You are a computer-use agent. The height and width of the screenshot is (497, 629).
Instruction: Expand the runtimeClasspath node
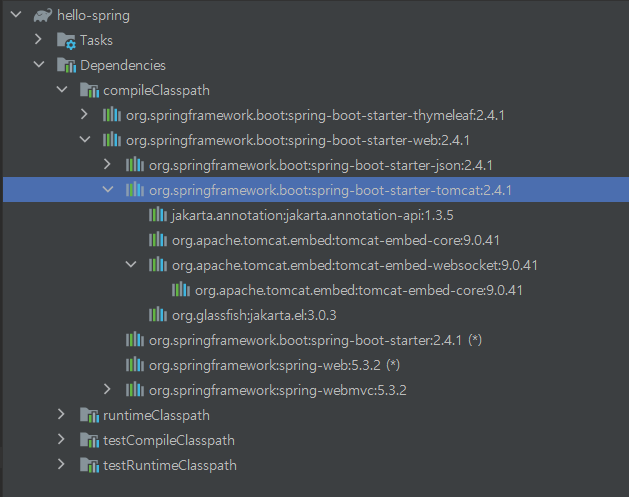pyautogui.click(x=61, y=414)
